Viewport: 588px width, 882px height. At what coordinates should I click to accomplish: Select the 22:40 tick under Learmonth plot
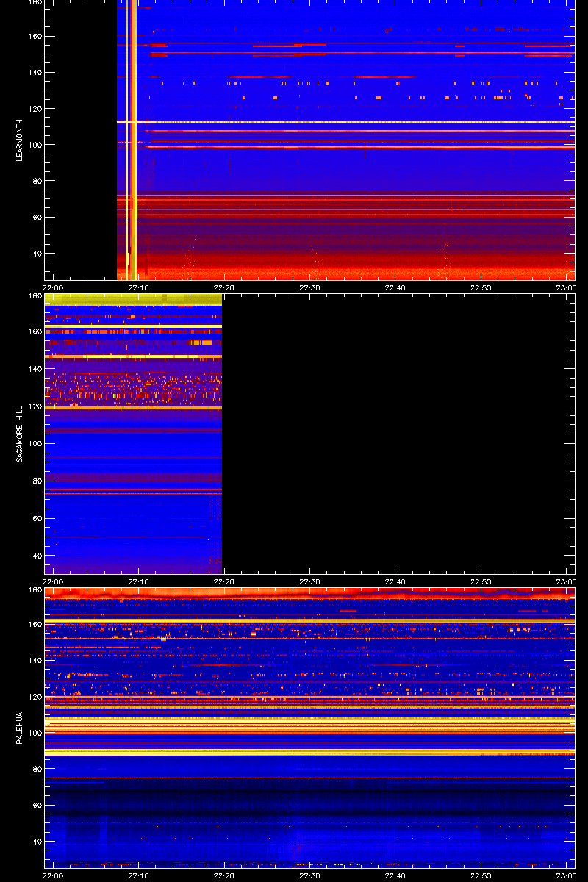[x=395, y=287]
